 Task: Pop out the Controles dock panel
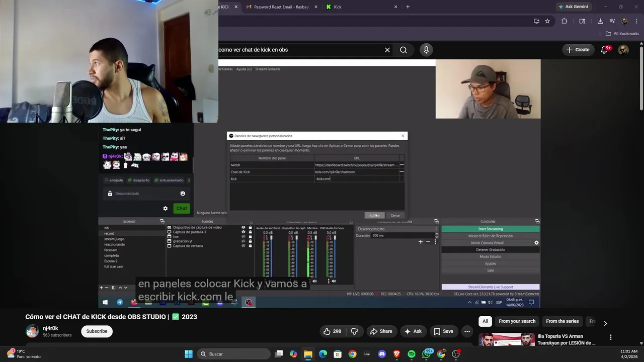pos(537,221)
